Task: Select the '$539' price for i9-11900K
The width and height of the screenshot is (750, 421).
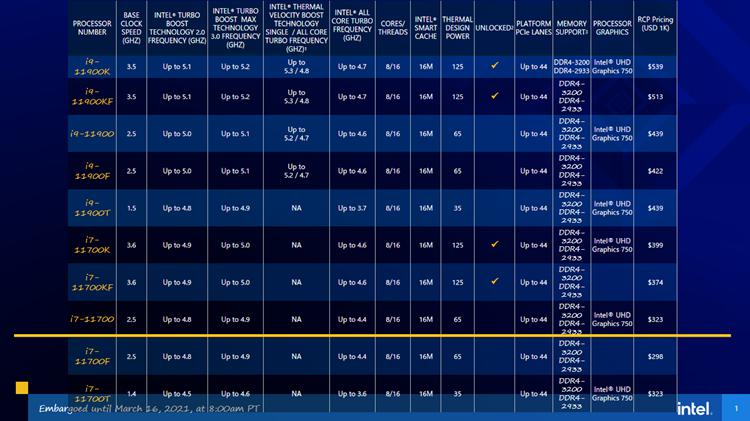Action: click(x=655, y=66)
